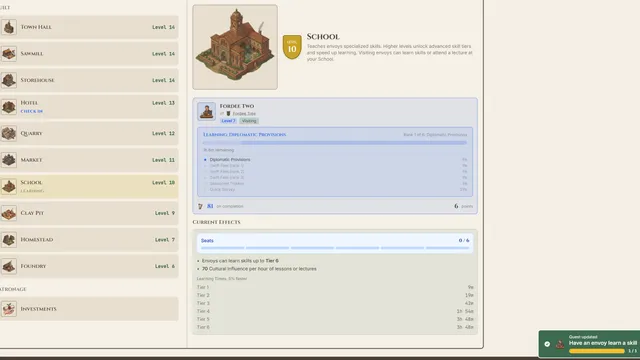This screenshot has height=360, width=640.
Task: Click the Level 14 label on Town Hall
Action: click(x=163, y=27)
